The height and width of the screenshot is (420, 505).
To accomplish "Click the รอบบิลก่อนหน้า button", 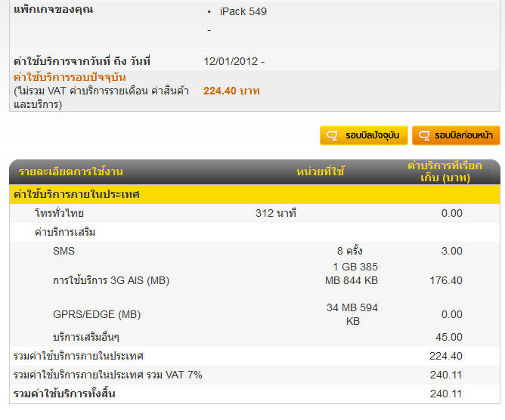I will 456,135.
